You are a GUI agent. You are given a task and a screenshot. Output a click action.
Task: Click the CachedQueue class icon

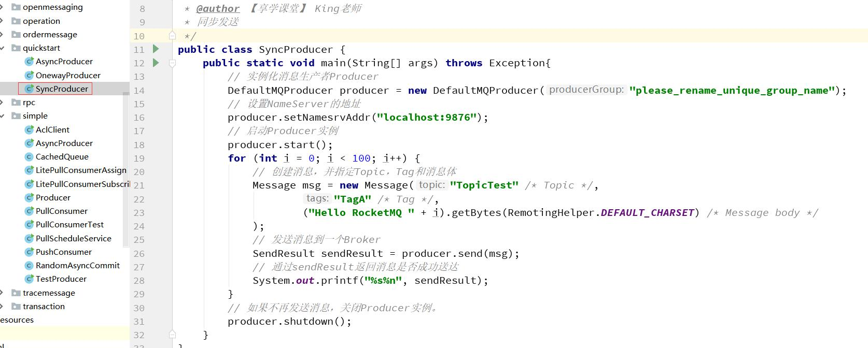pos(30,157)
